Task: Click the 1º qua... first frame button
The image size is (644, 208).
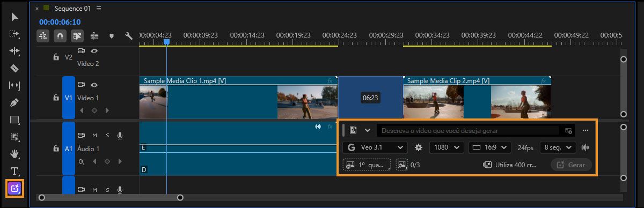Action: pos(367,165)
